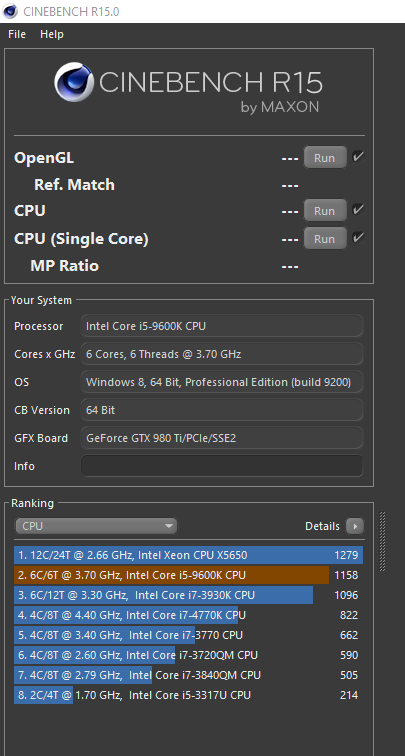The image size is (405, 756).
Task: Select the i5-3317U ranking entry
Action: pos(189,695)
